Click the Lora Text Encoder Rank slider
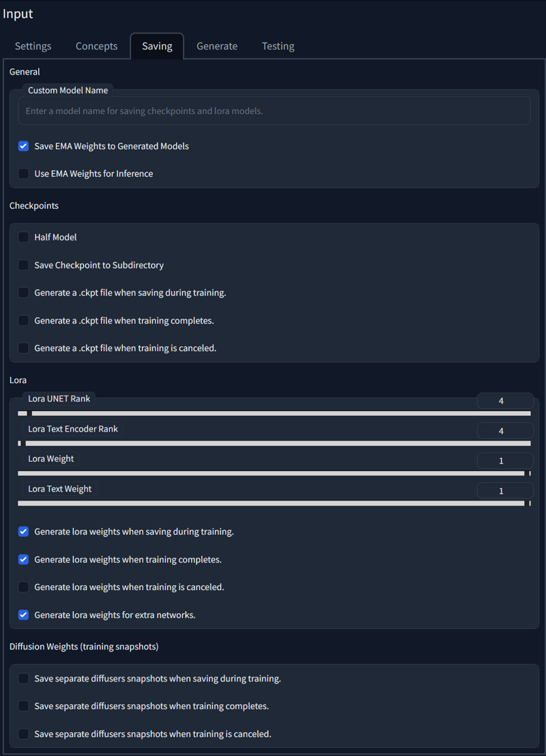The width and height of the screenshot is (546, 756). (x=274, y=443)
